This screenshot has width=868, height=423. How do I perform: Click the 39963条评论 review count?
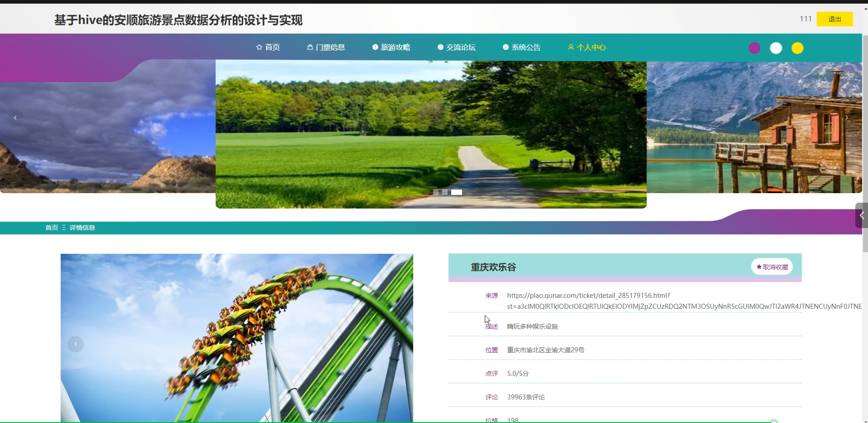(526, 397)
